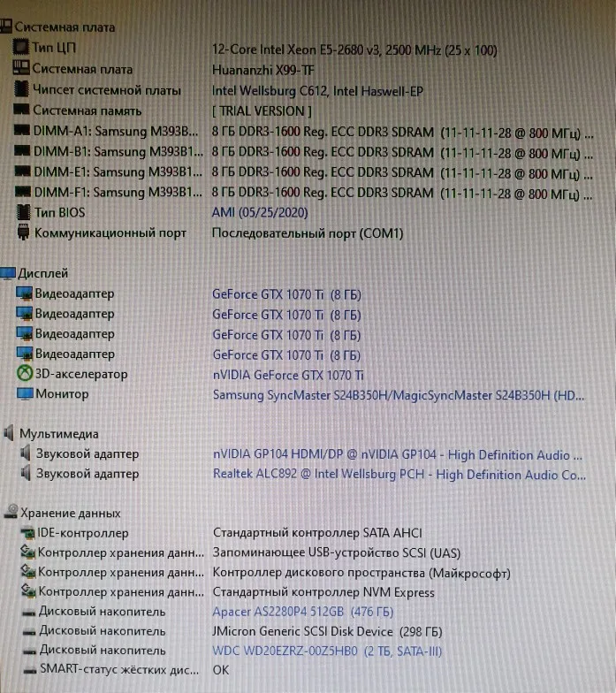Select the SMART-статус жёстких дисков label
616x693 pixels.
pos(119,670)
